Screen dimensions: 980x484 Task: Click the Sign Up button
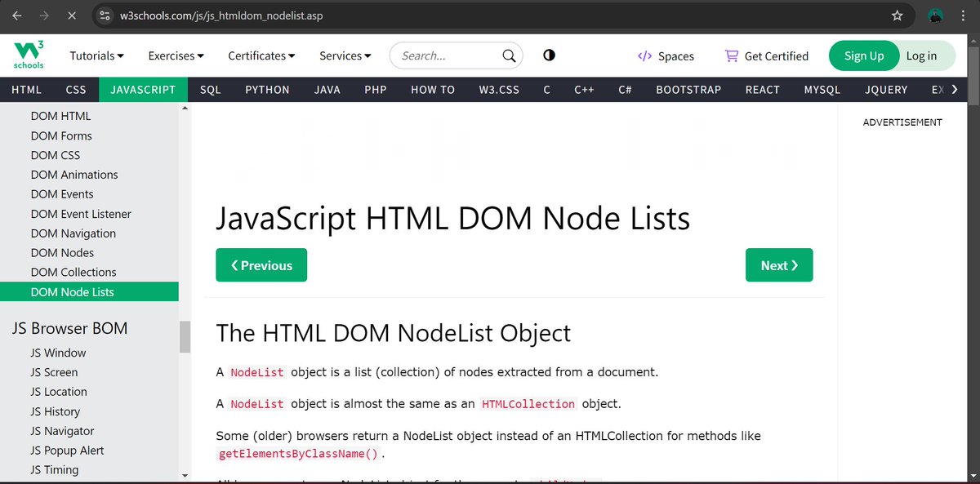tap(864, 56)
